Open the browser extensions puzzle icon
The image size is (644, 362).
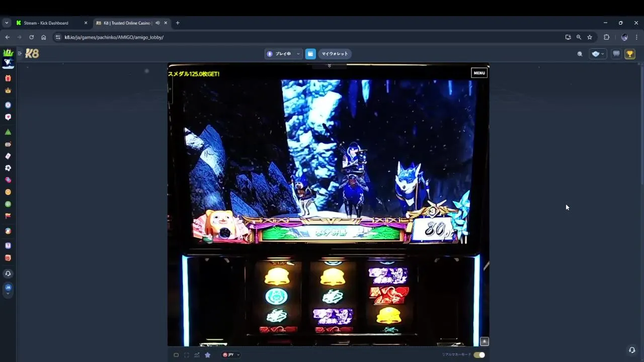coord(606,37)
